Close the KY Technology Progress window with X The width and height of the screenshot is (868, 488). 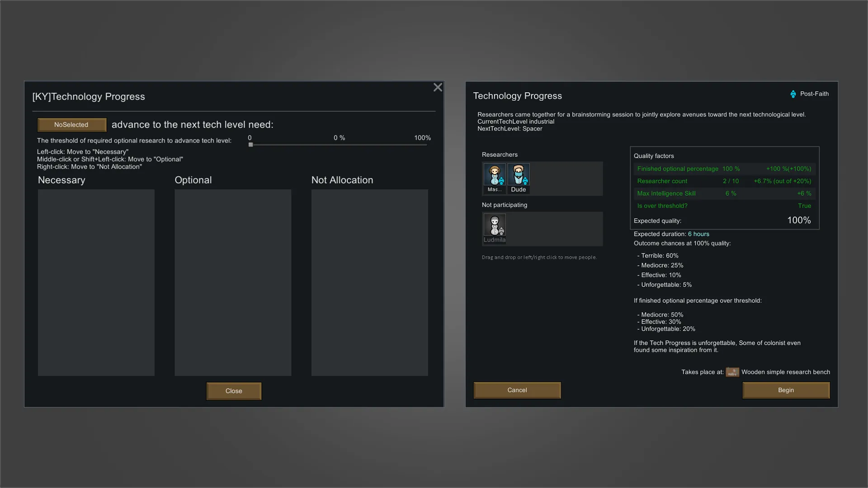click(x=438, y=87)
